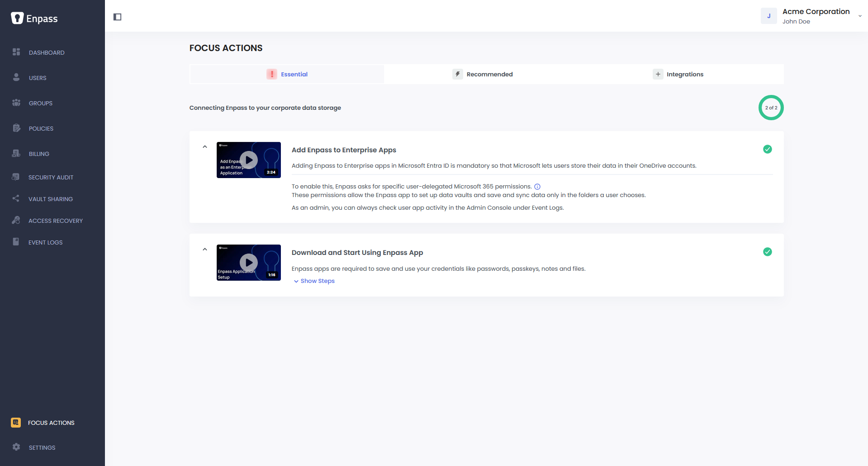This screenshot has height=466, width=868.
Task: Click the Access Recovery icon
Action: point(16,220)
